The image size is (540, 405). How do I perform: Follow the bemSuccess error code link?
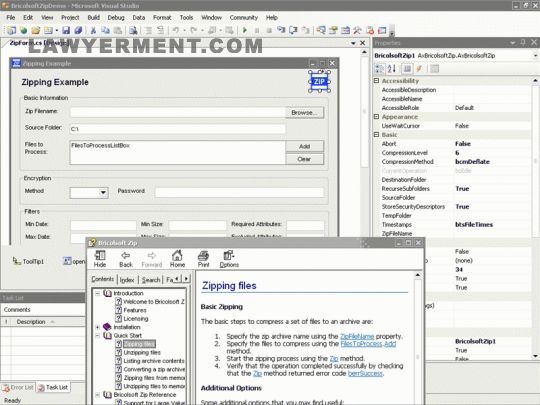tap(365, 373)
